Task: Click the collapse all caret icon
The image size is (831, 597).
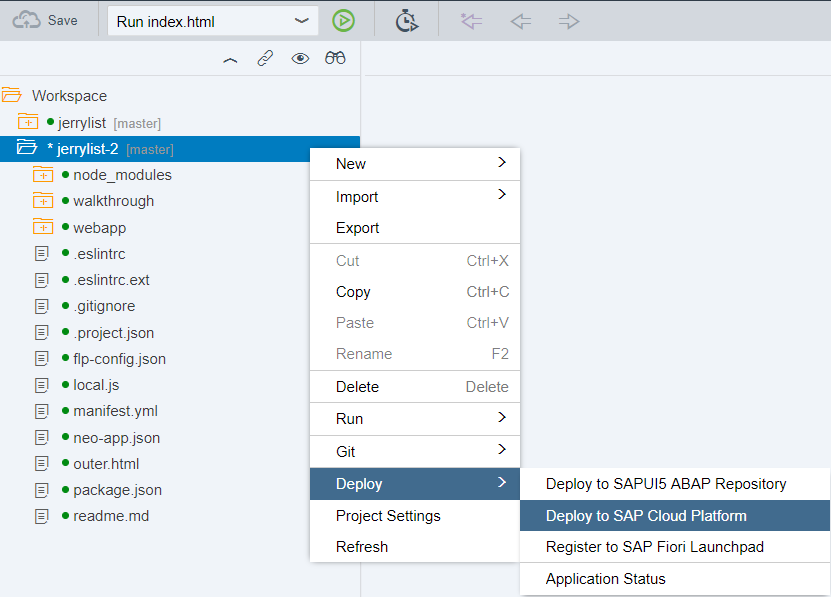Action: pos(230,59)
